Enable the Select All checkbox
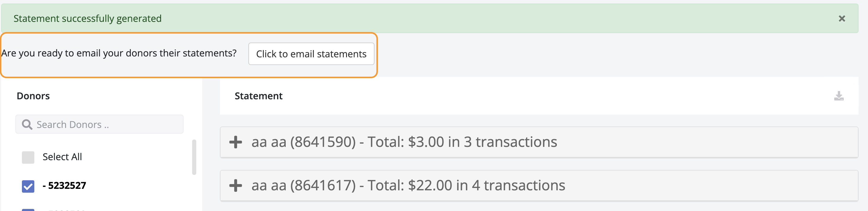868x211 pixels. (x=28, y=157)
